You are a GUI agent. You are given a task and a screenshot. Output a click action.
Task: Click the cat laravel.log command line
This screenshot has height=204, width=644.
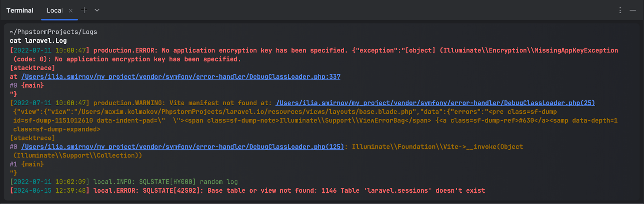coord(38,41)
